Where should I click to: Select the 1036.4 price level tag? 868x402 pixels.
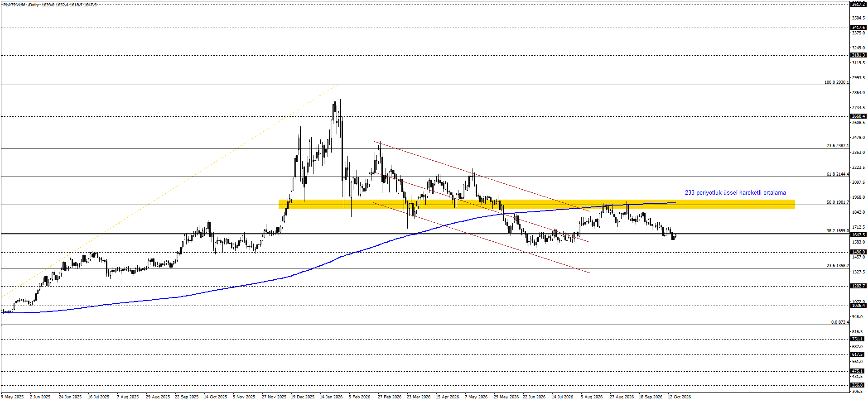[858, 306]
